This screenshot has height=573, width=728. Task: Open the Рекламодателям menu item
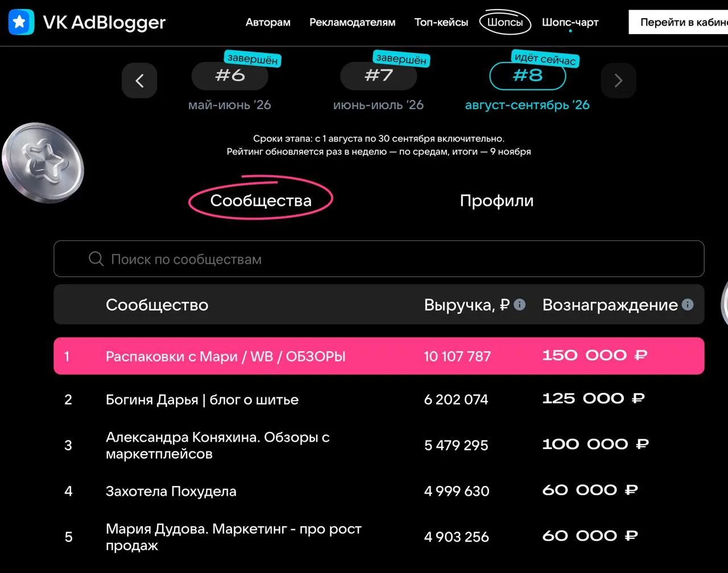click(x=352, y=22)
